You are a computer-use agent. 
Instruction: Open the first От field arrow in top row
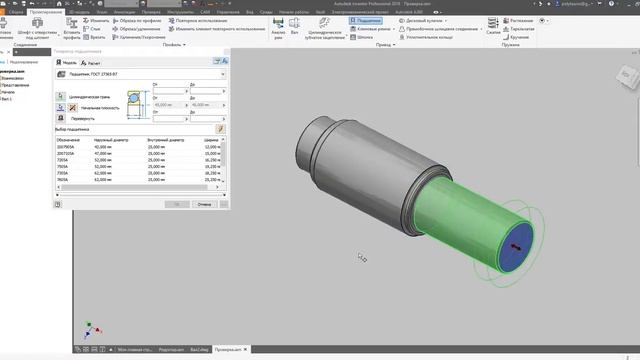pos(187,91)
